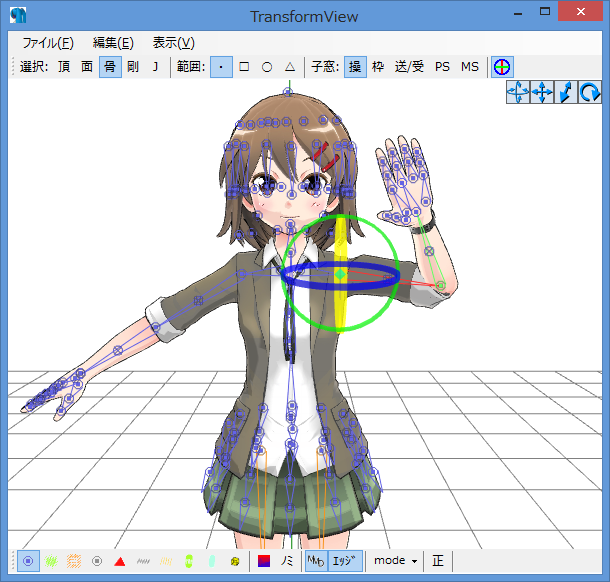
Task: Select the square range selection shape
Action: tap(244, 68)
